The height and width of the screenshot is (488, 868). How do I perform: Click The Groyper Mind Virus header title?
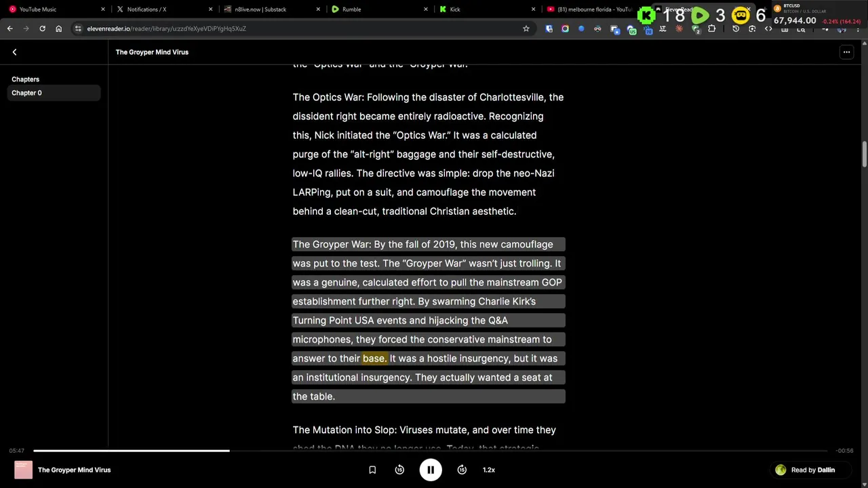152,52
